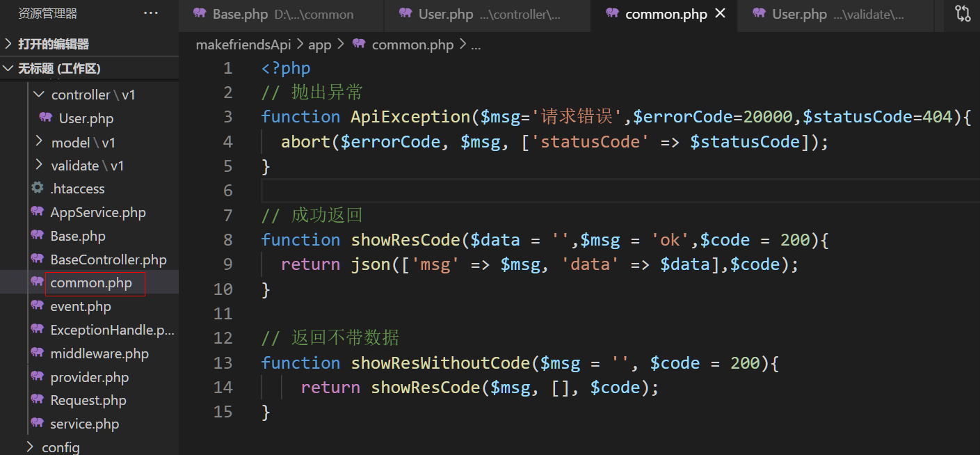Open BaseController.php in the file tree

108,260
